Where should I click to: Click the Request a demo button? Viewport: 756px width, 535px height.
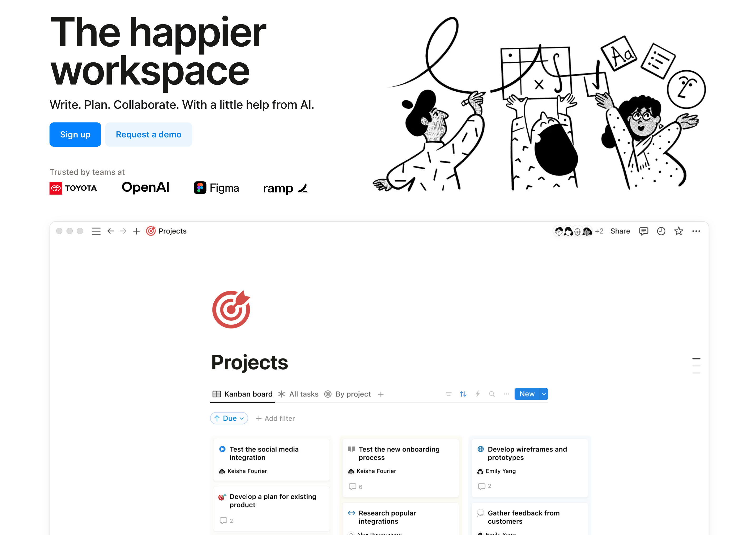[x=149, y=135]
